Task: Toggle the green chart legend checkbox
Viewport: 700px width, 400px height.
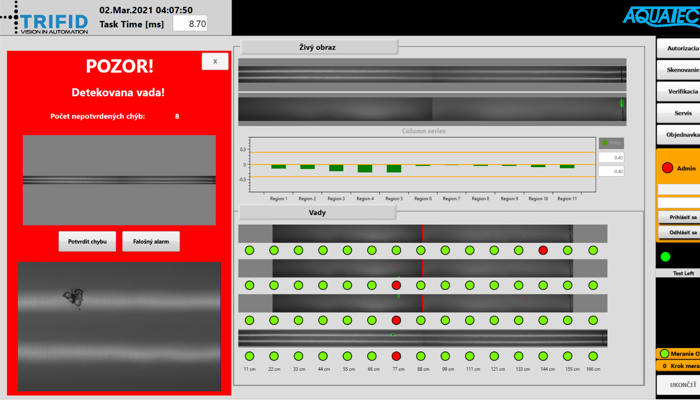Action: [x=605, y=143]
